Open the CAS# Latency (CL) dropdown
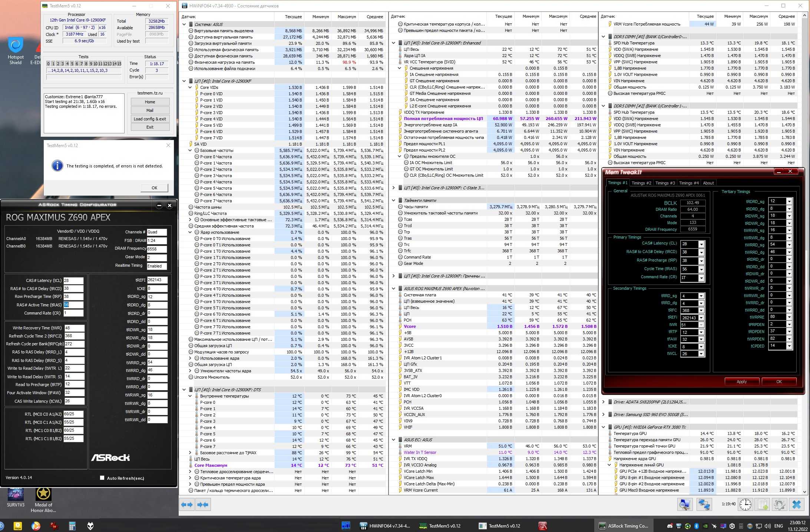Screen dimensions: 810x532 701,244
